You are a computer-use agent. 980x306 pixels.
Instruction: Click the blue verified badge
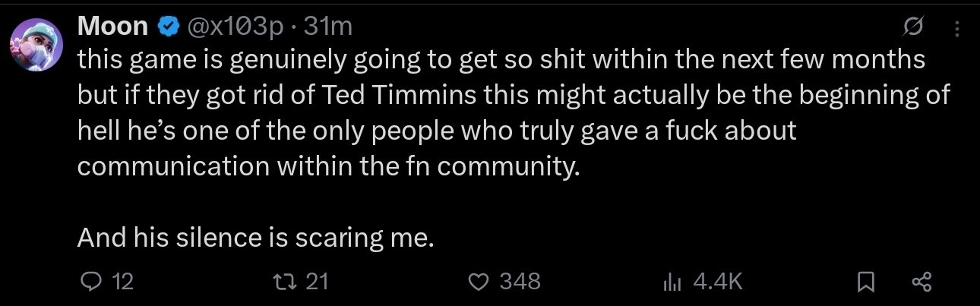[166, 27]
